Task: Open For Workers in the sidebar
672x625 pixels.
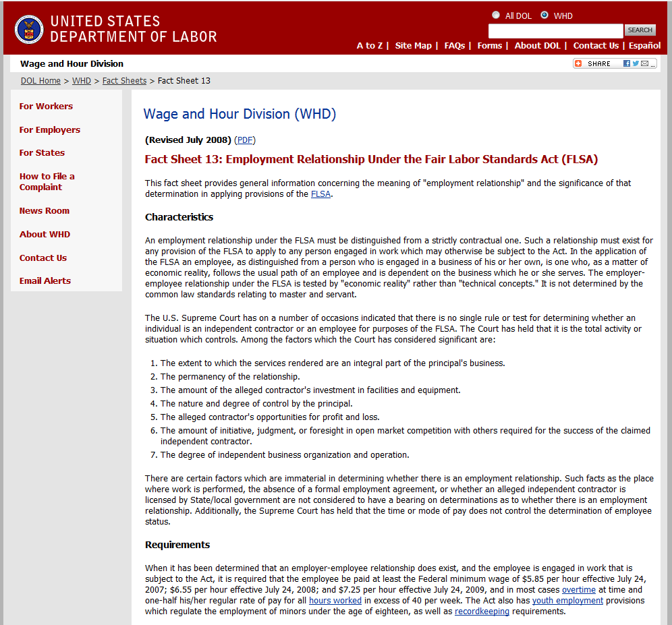Action: click(x=46, y=106)
